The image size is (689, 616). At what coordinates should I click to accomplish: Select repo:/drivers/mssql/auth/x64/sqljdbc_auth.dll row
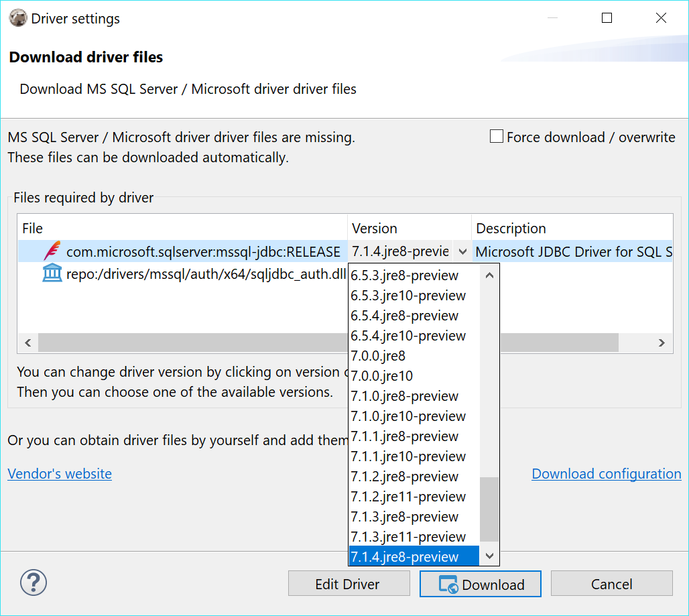click(183, 273)
